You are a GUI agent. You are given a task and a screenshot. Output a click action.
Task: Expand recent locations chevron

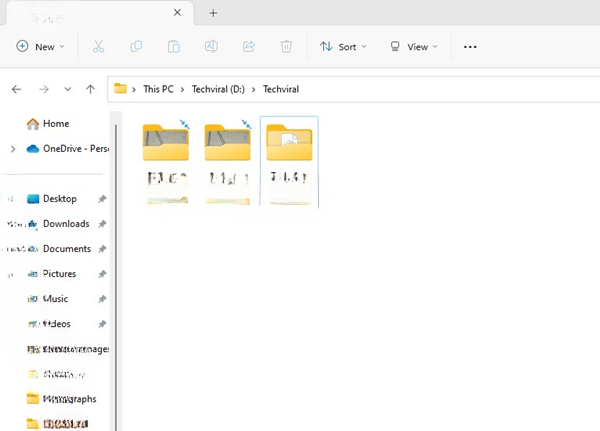(x=67, y=89)
